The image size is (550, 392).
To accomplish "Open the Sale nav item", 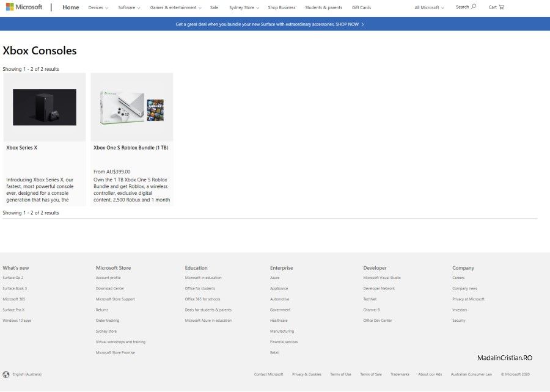I will [x=214, y=7].
